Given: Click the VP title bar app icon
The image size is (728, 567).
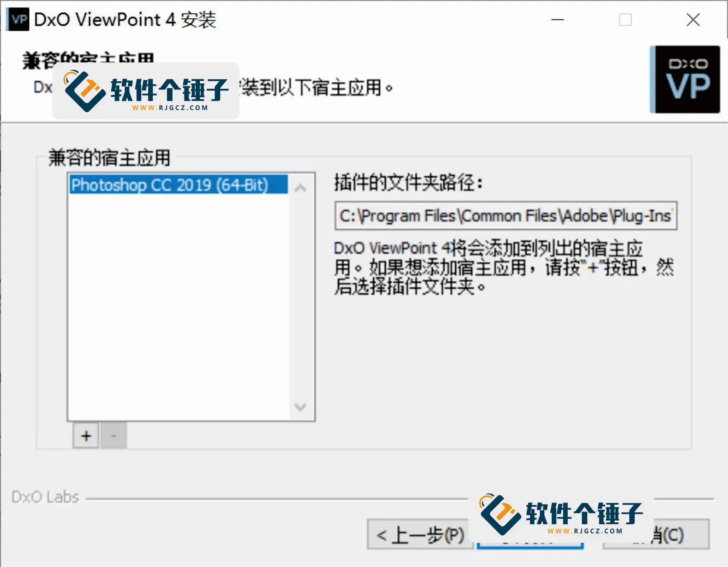Looking at the screenshot, I should pos(18,19).
